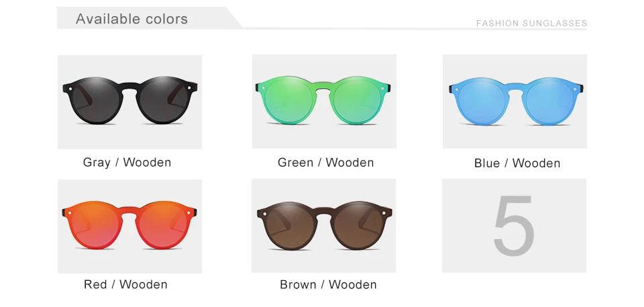Click the left lens of brown sunglasses
This screenshot has height=307, width=644.
click(x=290, y=226)
